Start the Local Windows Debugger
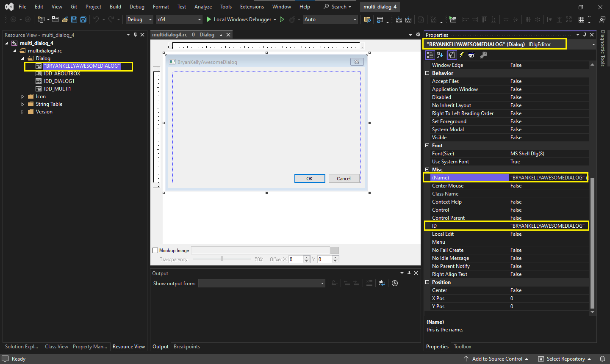This screenshot has width=610, height=364. 238,19
